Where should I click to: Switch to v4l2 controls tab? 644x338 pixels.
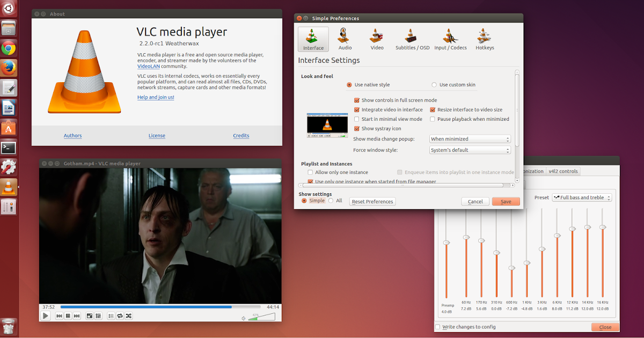pos(563,171)
